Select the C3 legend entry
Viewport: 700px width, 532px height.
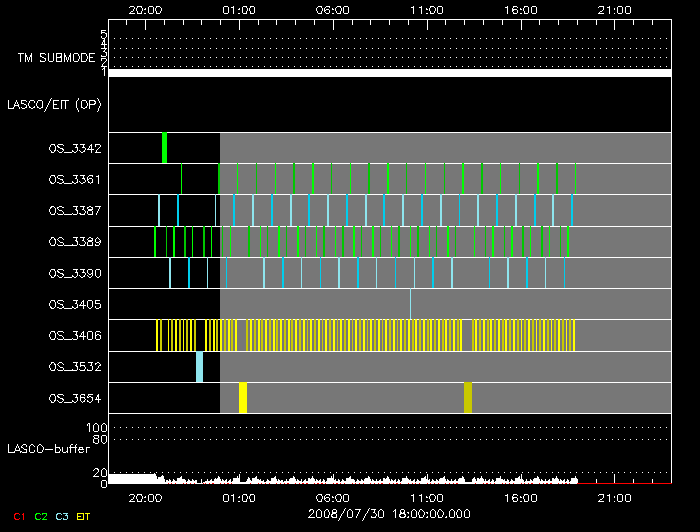pyautogui.click(x=64, y=515)
